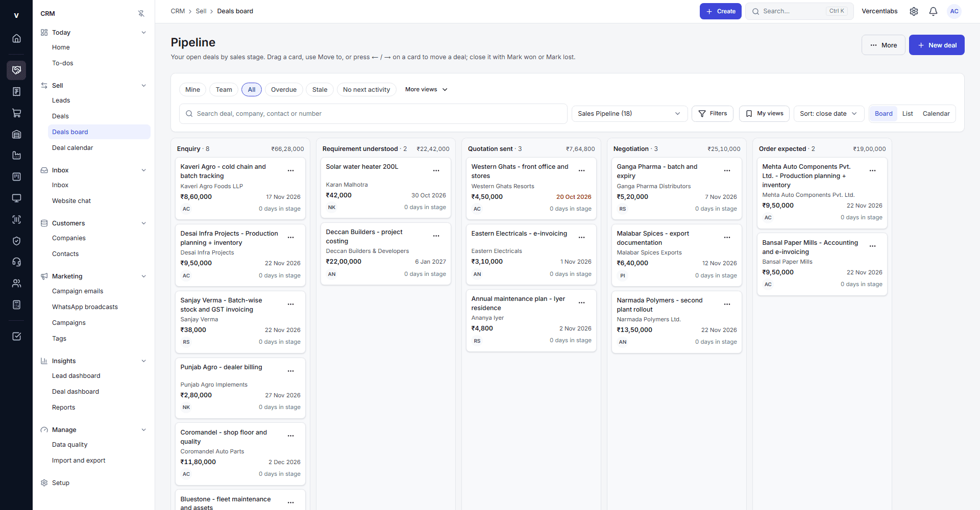Open the people icon in the rail
The image size is (980, 510).
[16, 284]
